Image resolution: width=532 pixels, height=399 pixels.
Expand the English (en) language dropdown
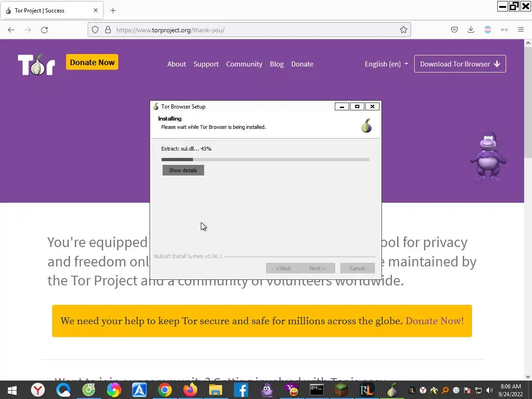pos(386,64)
